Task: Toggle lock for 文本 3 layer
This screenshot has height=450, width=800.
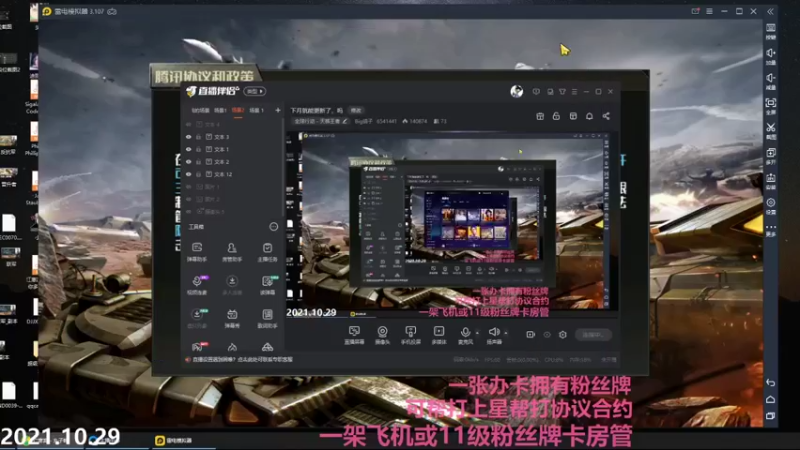Action: click(198, 137)
